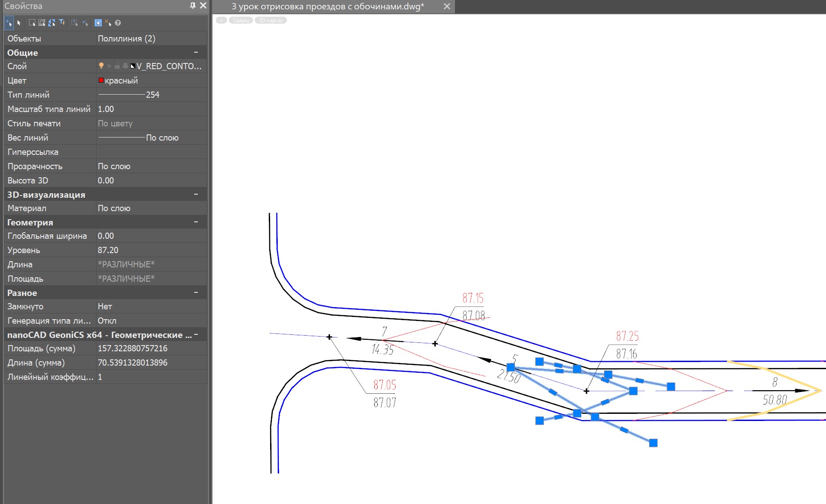This screenshot has width=826, height=504.
Task: Click the red color swatch in Цвет
Action: [101, 80]
